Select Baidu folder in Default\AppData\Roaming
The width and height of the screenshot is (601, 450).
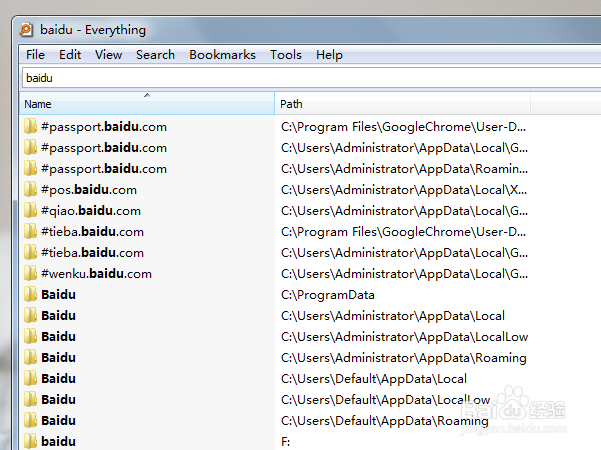click(x=58, y=420)
